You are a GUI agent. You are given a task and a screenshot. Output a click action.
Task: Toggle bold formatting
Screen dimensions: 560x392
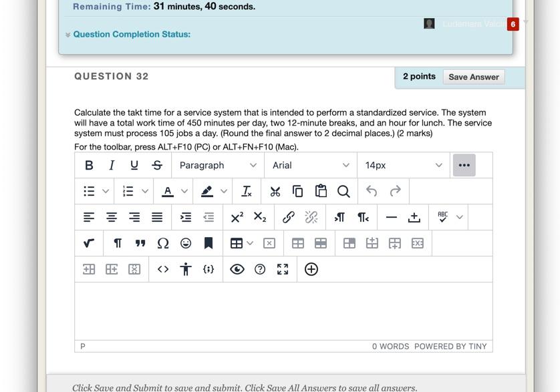tap(88, 165)
